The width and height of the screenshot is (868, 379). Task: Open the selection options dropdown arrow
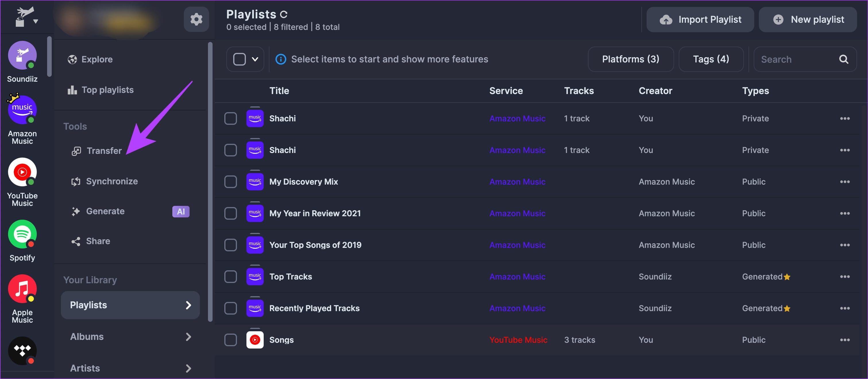(255, 60)
